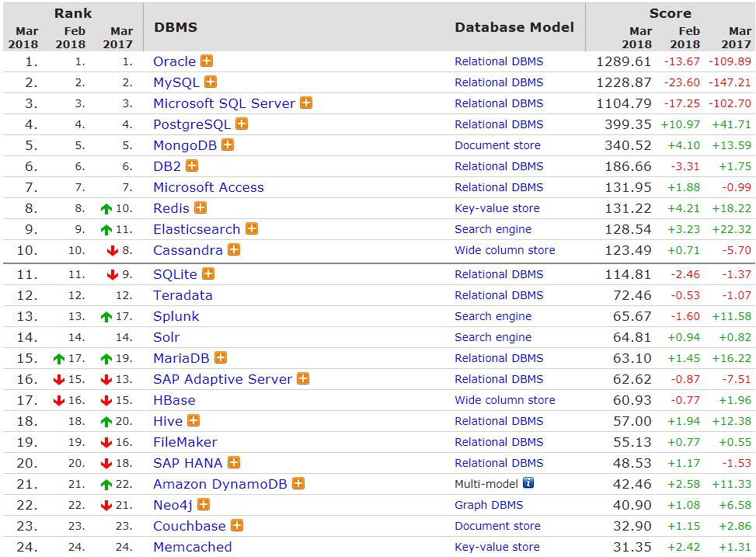Click the plus icon next to SAP HANA
This screenshot has width=756, height=557.
(x=234, y=462)
